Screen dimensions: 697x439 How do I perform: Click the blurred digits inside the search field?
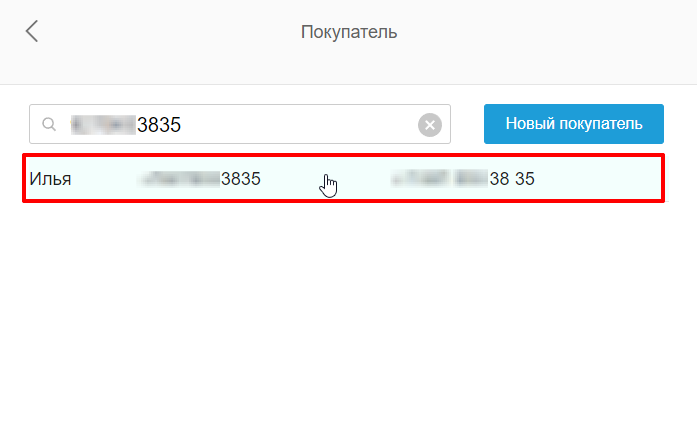[103, 124]
